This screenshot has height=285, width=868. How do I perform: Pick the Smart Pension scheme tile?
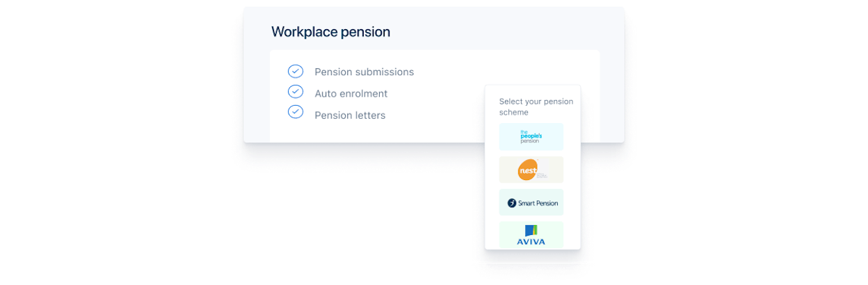click(531, 202)
